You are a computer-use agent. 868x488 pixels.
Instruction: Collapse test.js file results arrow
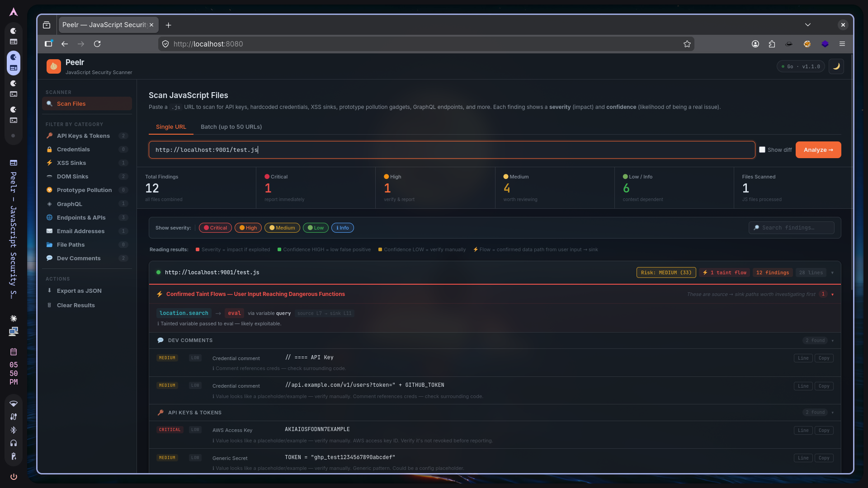coord(832,272)
